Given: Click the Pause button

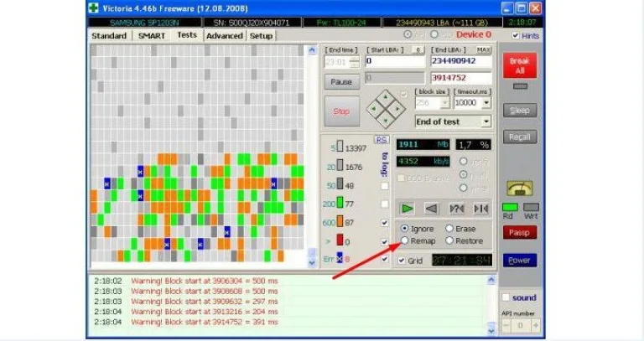Looking at the screenshot, I should (x=341, y=82).
